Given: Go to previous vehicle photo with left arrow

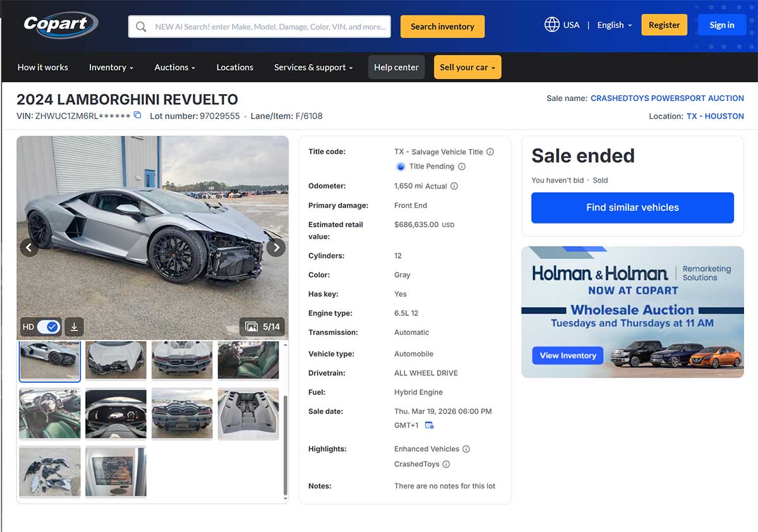Looking at the screenshot, I should (29, 247).
